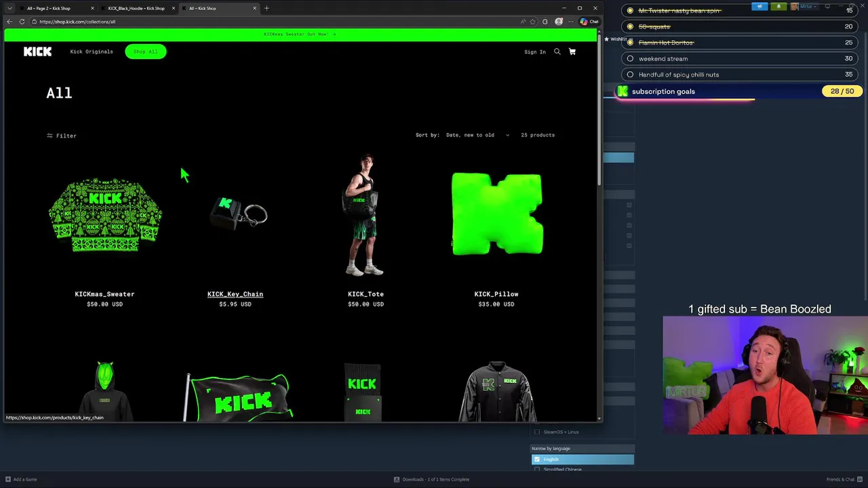Viewport: 868px width, 488px height.
Task: Open the Steam Friends & Chat icon
Action: click(859, 479)
